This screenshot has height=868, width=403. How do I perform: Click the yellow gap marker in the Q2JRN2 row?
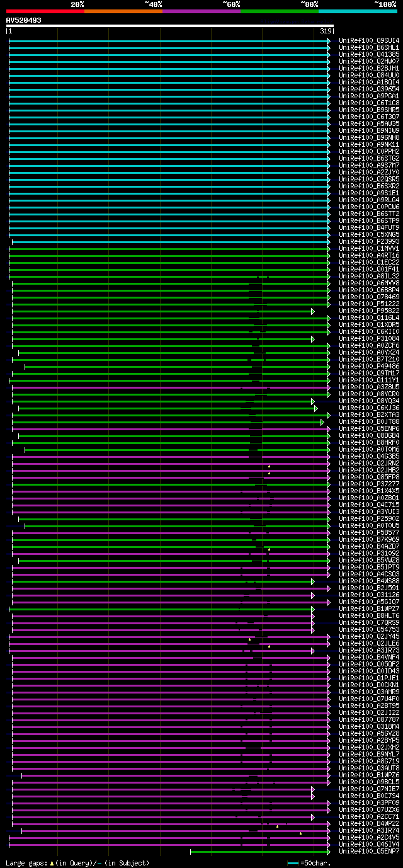point(269,465)
